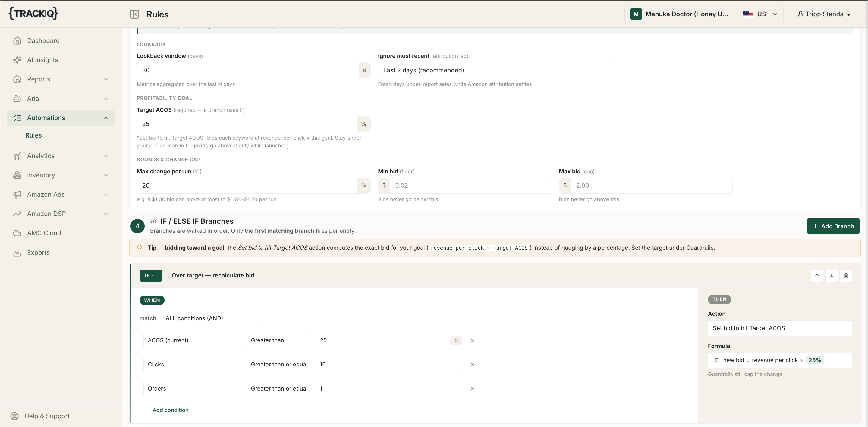The image size is (868, 427).
Task: Click the IF / ELSE IF code icon
Action: [x=153, y=221]
